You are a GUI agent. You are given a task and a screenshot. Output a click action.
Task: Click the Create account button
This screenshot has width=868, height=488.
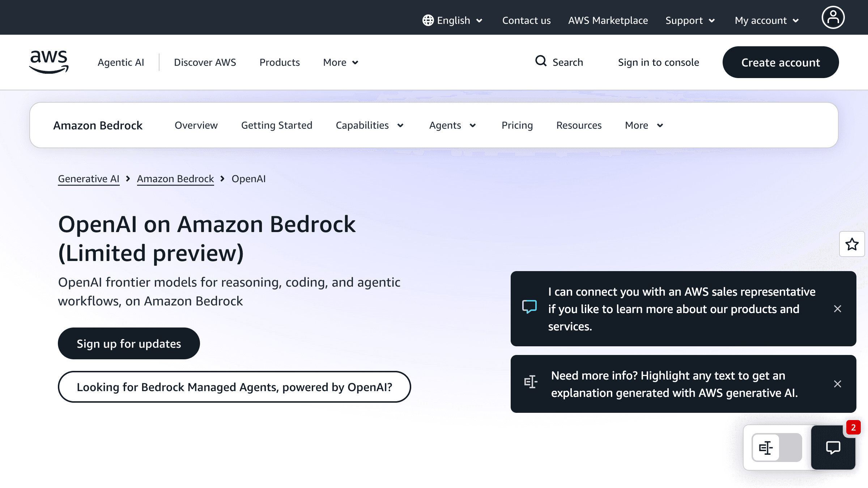click(780, 62)
